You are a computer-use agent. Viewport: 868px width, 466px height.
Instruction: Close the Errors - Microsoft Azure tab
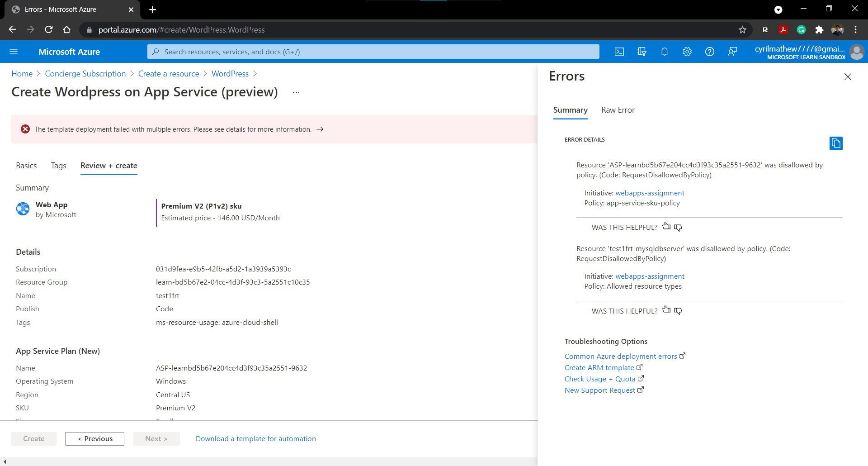point(131,10)
